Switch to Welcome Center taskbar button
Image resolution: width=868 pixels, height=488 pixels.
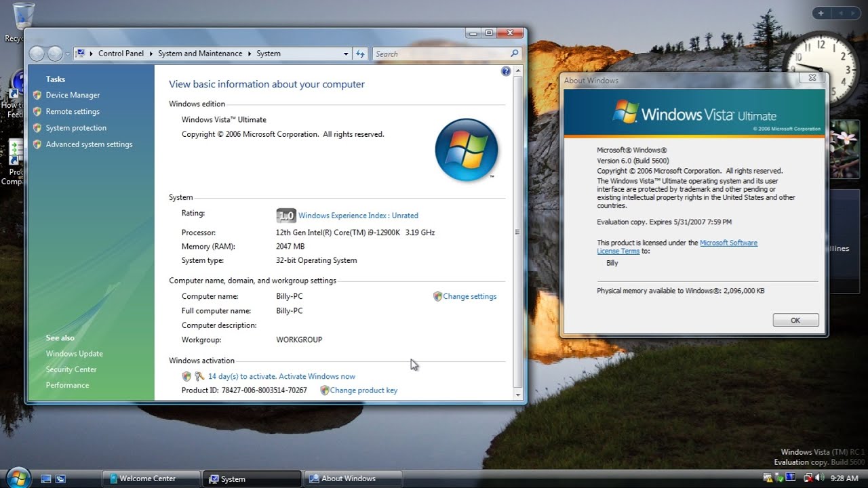(151, 479)
